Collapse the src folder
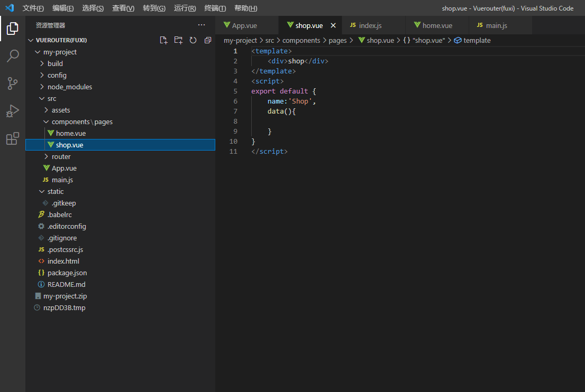The width and height of the screenshot is (585, 392). click(x=42, y=98)
